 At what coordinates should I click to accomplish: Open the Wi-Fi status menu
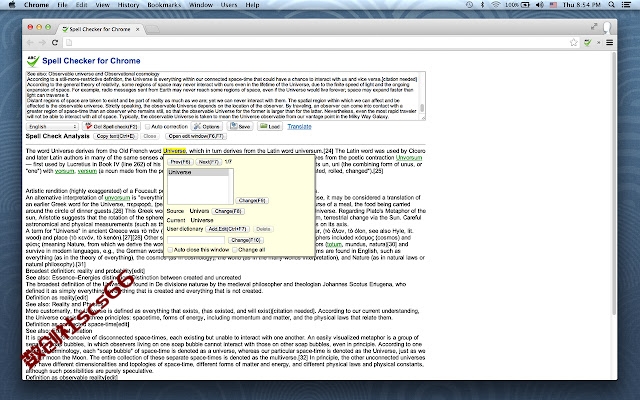496,5
